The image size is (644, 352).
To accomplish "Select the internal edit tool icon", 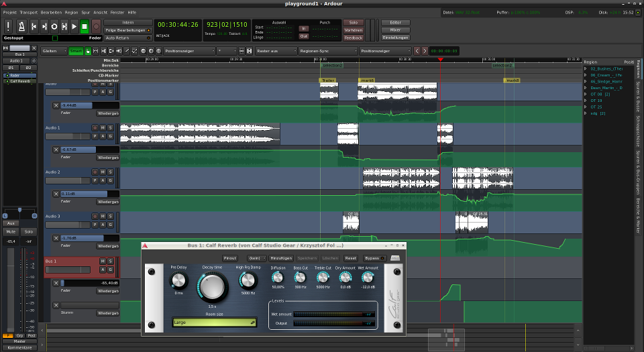I will point(134,51).
